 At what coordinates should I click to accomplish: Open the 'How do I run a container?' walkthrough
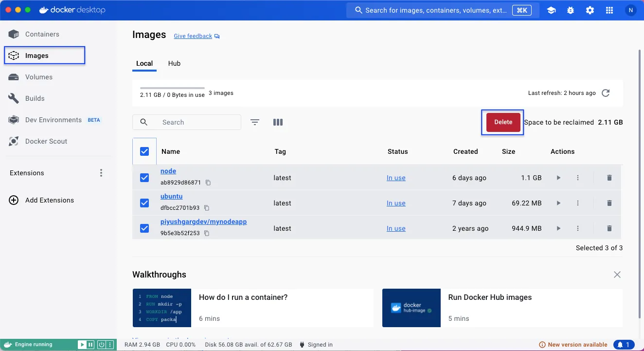(253, 308)
